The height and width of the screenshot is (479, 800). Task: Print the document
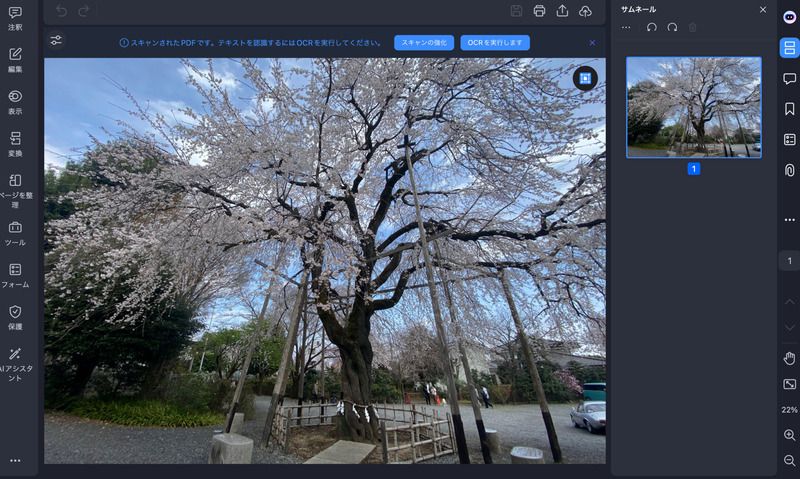(539, 11)
